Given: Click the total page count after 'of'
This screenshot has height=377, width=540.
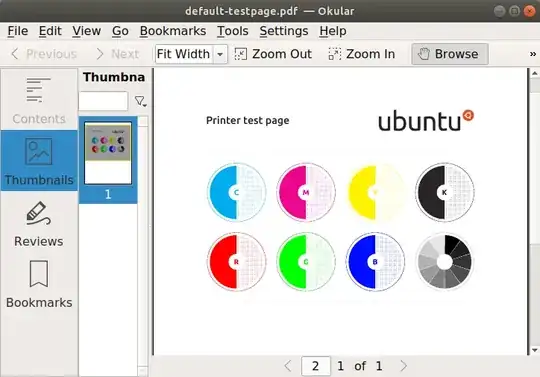Looking at the screenshot, I should pos(379,366).
